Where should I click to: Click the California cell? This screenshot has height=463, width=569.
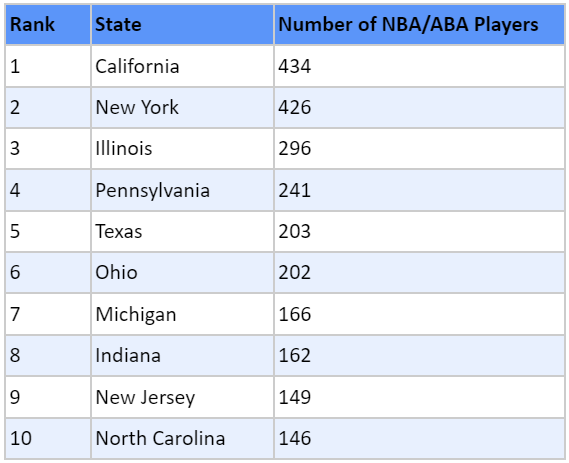pos(183,66)
